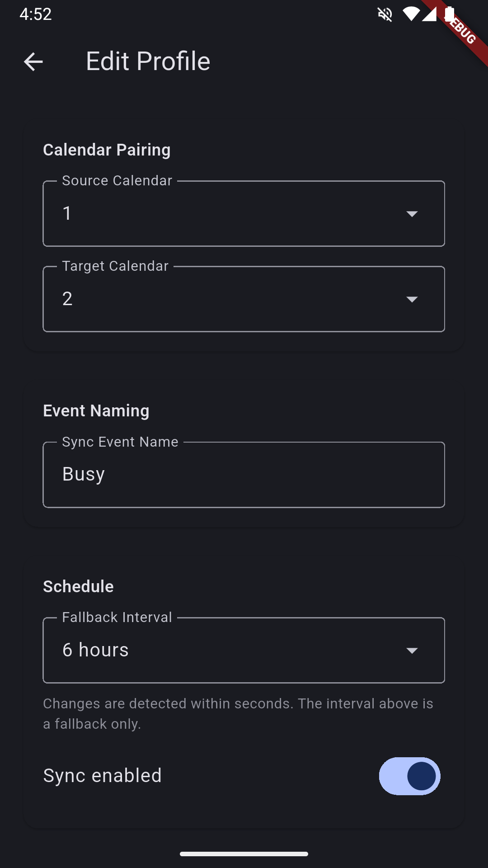Toggle the Sync enabled switch
The image size is (488, 868).
click(x=410, y=776)
